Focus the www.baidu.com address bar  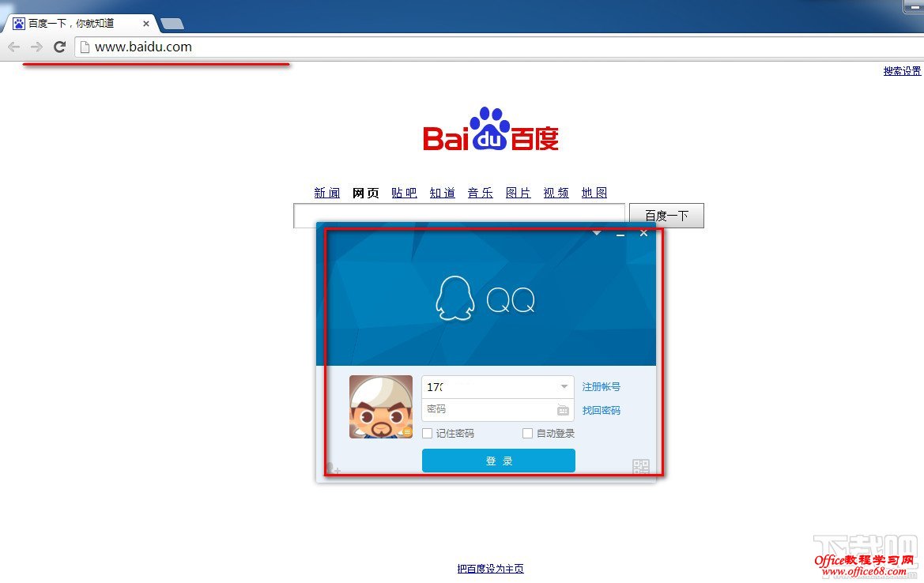(x=499, y=47)
